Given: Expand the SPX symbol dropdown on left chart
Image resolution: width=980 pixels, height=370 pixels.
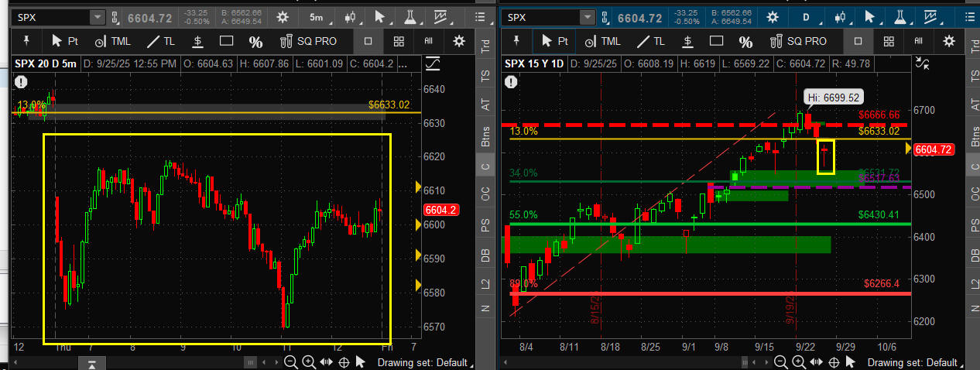Looking at the screenshot, I should [98, 17].
